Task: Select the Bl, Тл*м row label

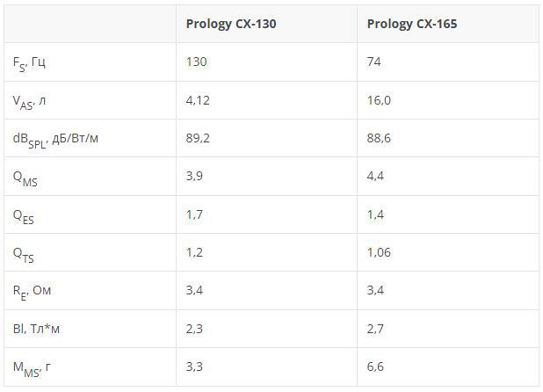Action: coord(36,329)
